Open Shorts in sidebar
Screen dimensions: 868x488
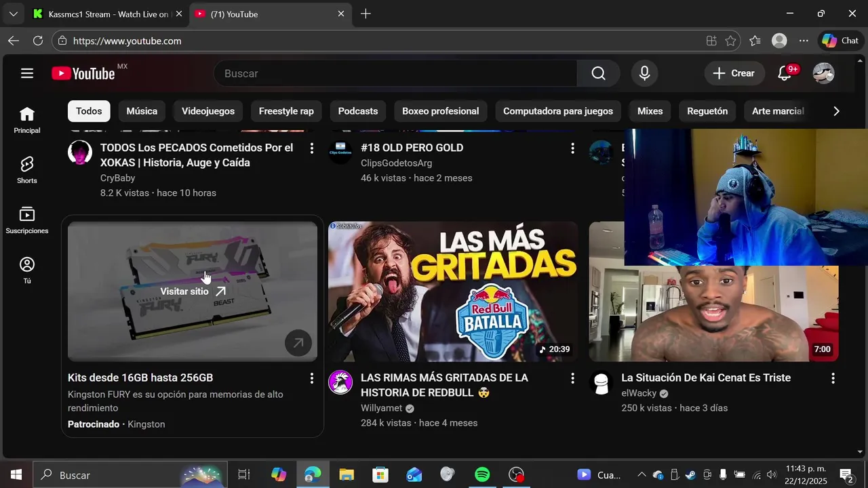click(x=27, y=170)
